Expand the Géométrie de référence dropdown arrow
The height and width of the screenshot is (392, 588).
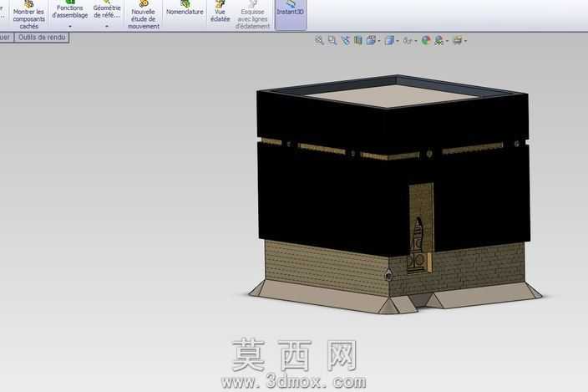click(107, 27)
